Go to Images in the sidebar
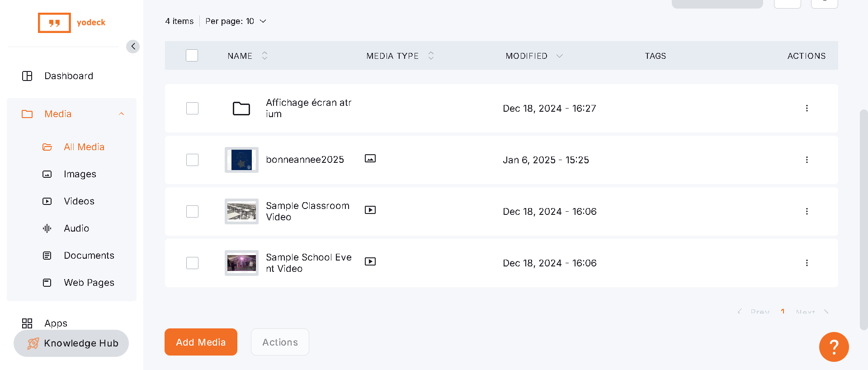This screenshot has height=370, width=868. tap(80, 174)
